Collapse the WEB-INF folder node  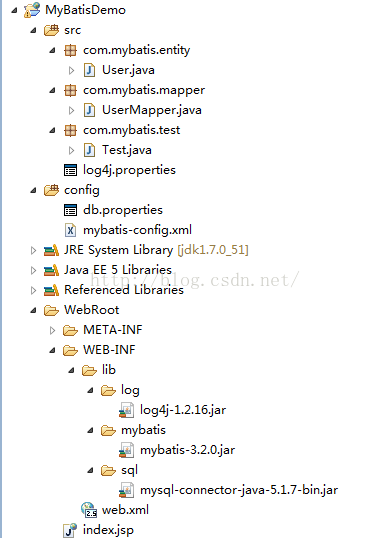52,351
